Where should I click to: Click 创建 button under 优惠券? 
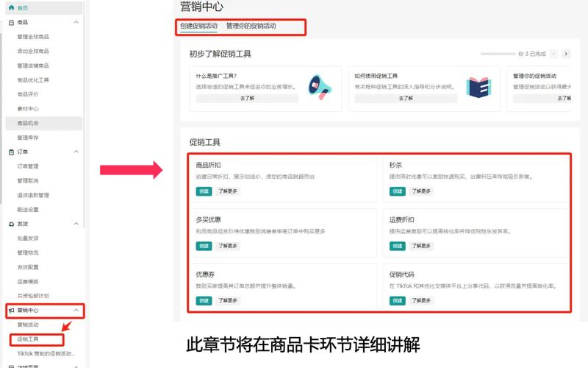(x=204, y=301)
